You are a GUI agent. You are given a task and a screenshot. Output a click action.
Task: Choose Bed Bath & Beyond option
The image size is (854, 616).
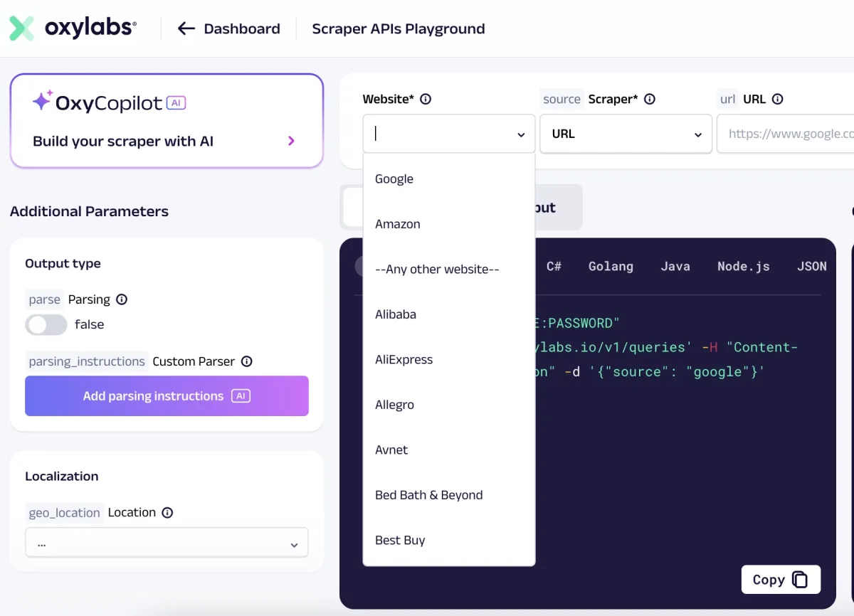[x=449, y=495]
